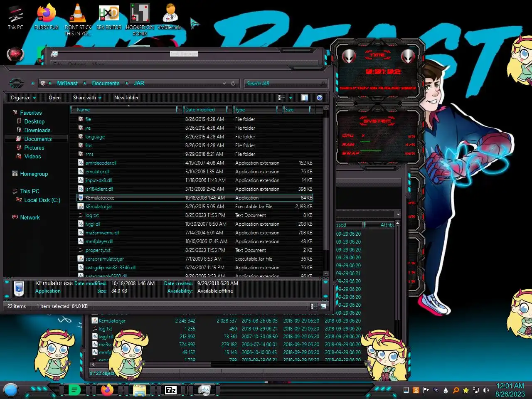Open the Organize dropdown menu
This screenshot has height=399, width=532.
pyautogui.click(x=23, y=98)
